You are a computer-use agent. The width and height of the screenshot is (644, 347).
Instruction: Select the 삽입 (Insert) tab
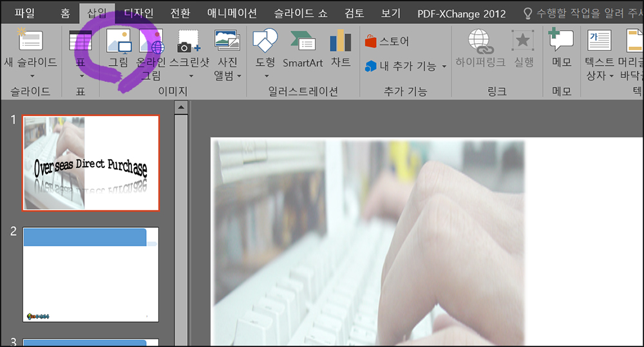(x=97, y=13)
